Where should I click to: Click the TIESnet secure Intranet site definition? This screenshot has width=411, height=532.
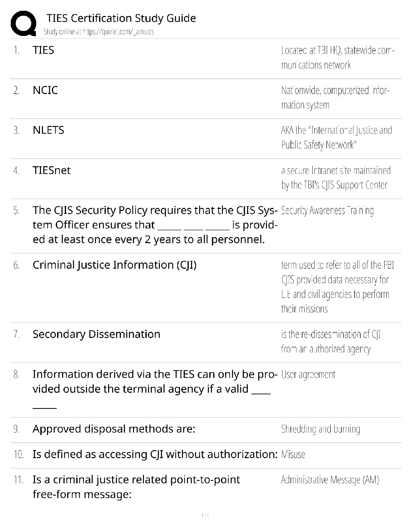point(336,178)
